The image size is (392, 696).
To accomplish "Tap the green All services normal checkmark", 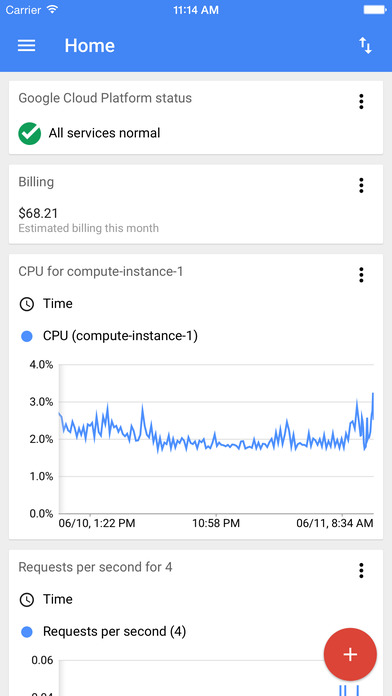I will 30,133.
